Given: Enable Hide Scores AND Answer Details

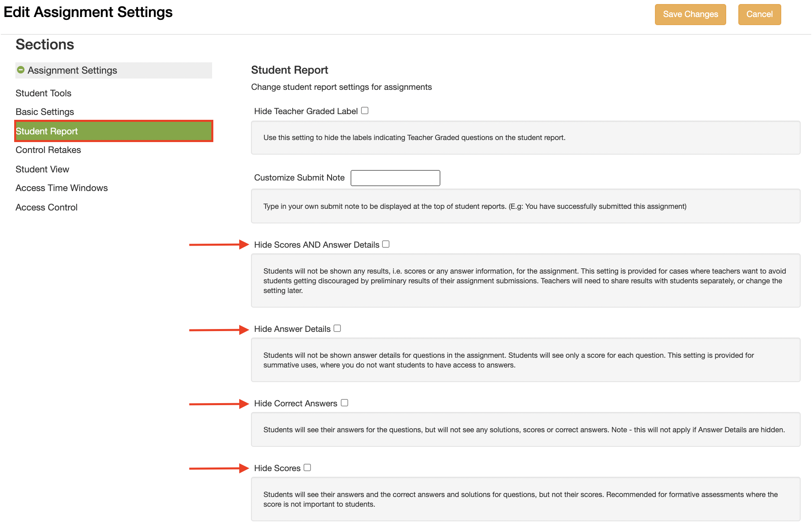Looking at the screenshot, I should click(386, 244).
